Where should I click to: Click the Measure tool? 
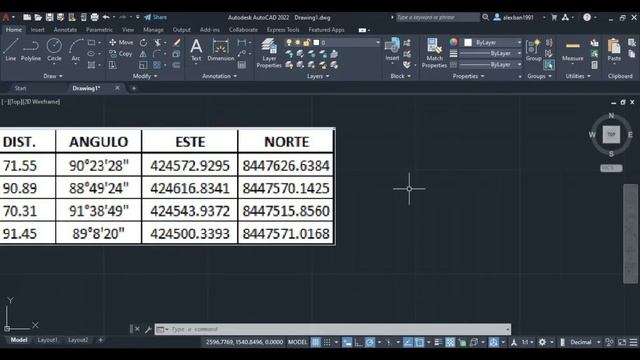573,50
